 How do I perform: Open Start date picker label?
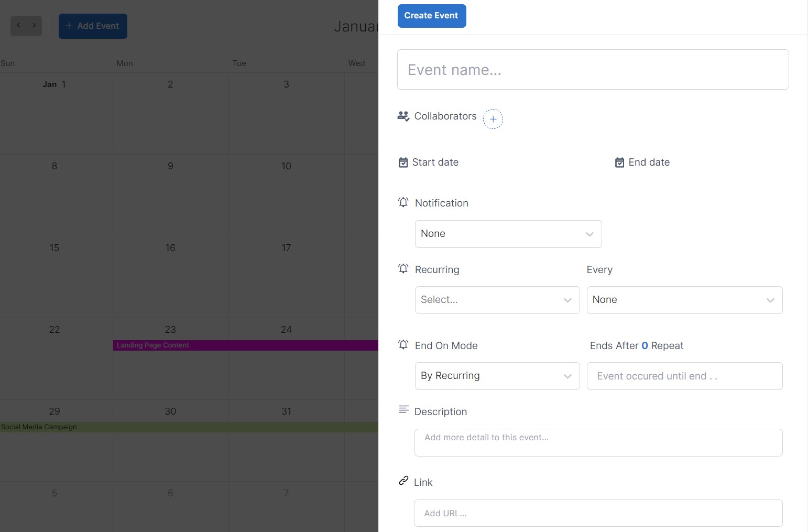coord(435,162)
